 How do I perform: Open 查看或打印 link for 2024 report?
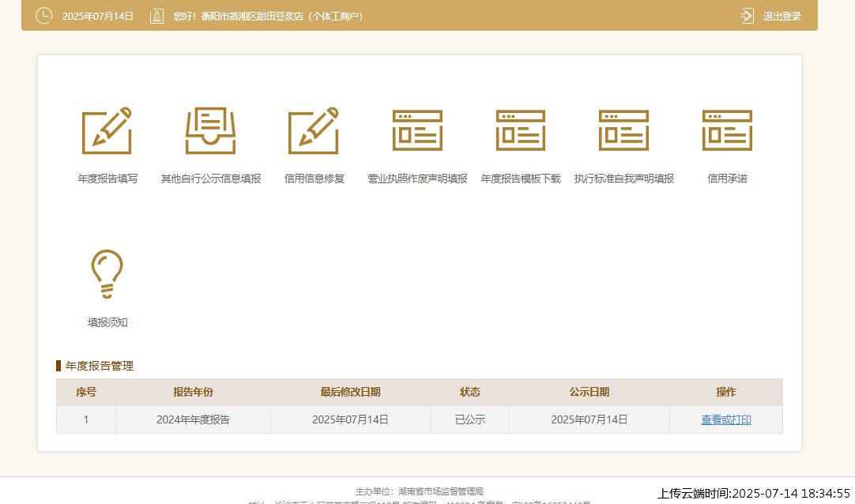725,419
